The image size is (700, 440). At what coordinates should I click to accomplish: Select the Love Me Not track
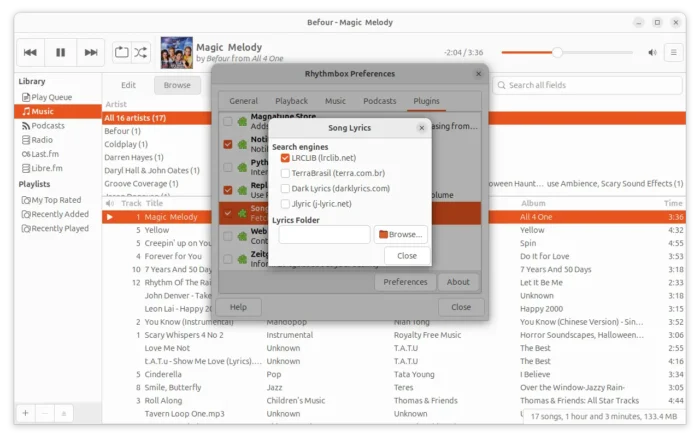tap(394, 348)
